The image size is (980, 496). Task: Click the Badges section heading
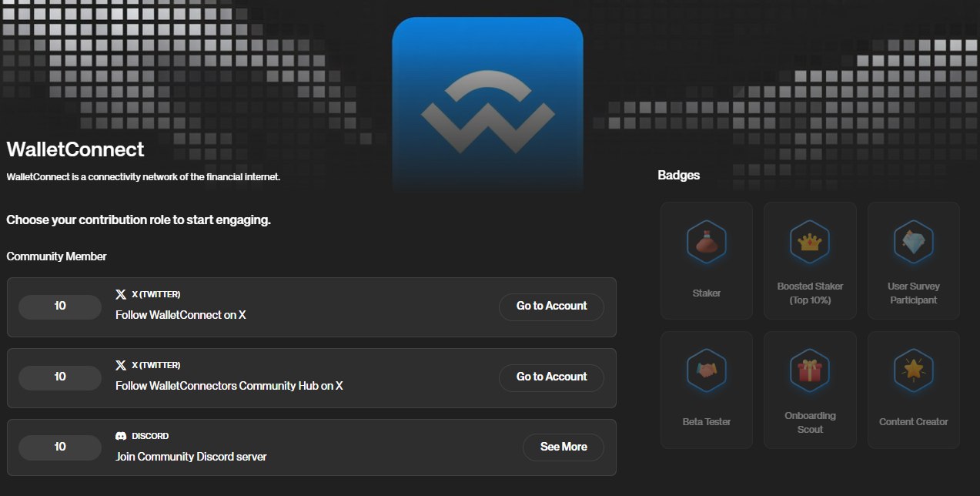point(678,175)
